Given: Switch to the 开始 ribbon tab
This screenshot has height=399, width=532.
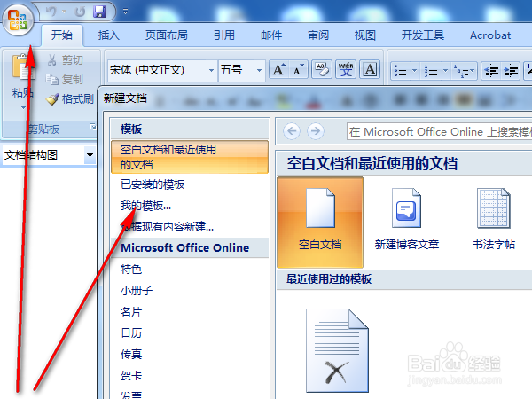Looking at the screenshot, I should click(62, 35).
